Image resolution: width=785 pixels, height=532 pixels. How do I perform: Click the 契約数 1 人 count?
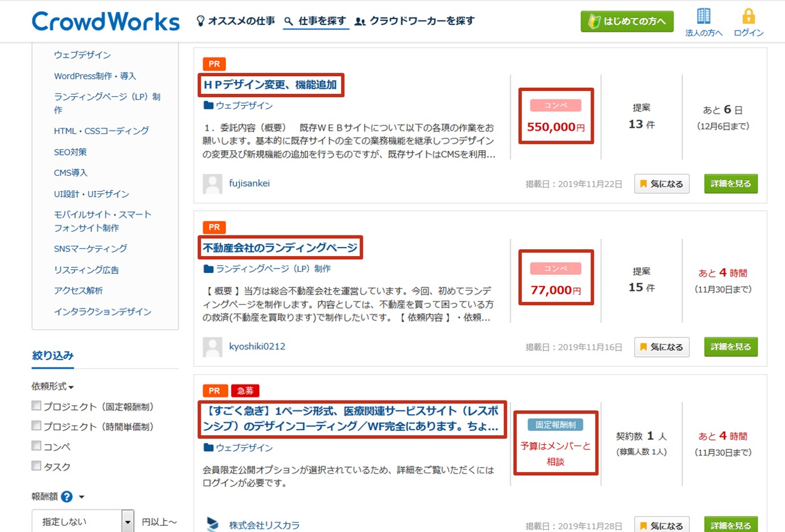642,436
